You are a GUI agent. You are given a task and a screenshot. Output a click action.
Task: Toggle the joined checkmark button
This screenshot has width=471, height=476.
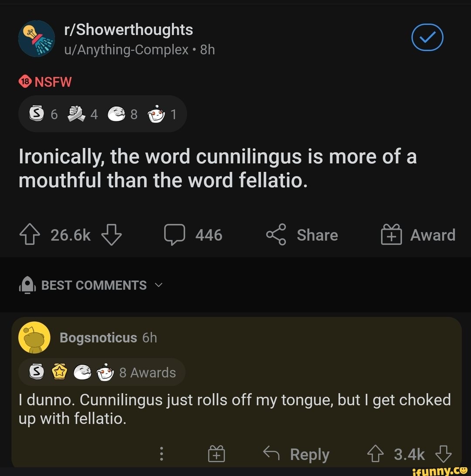coord(427,38)
